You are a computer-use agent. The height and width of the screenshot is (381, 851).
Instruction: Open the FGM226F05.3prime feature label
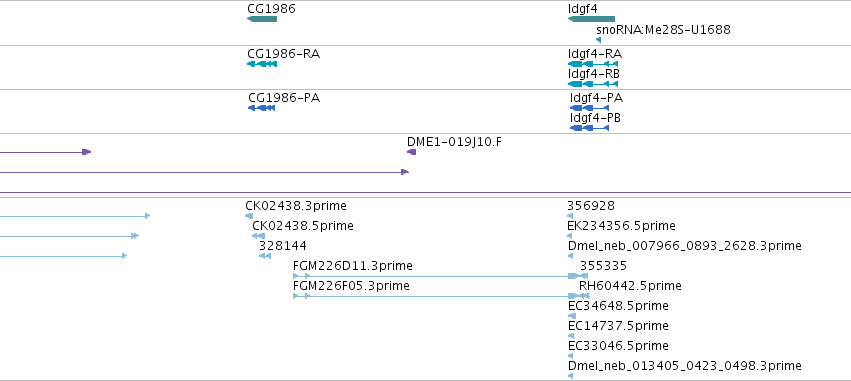(351, 285)
